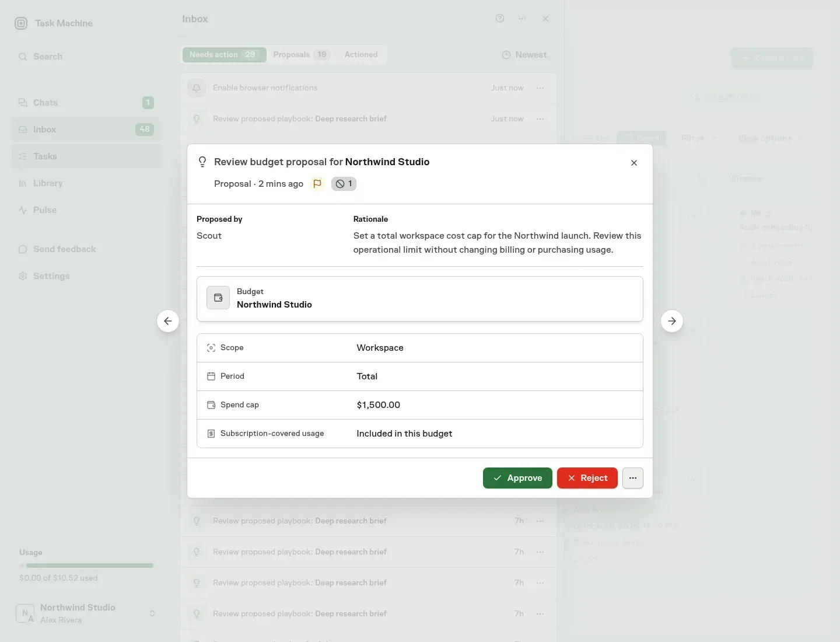The image size is (840, 642).
Task: Switch to Proposals tab
Action: pos(302,55)
